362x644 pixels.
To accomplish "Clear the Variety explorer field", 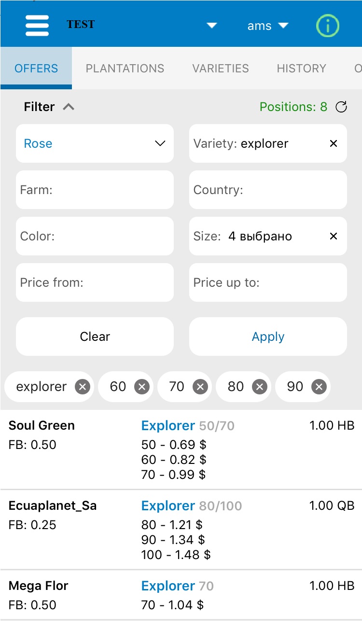I will 333,143.
